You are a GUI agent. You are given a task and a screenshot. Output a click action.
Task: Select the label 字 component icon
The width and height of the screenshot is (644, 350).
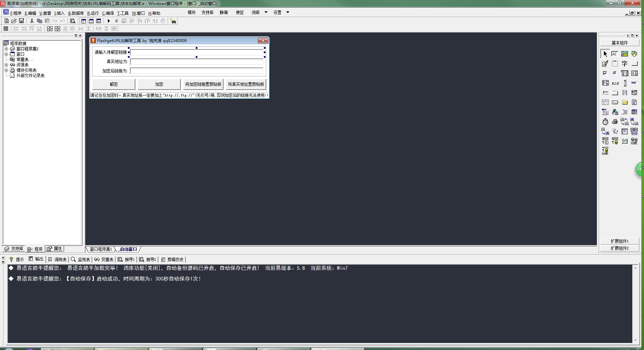[x=625, y=63]
